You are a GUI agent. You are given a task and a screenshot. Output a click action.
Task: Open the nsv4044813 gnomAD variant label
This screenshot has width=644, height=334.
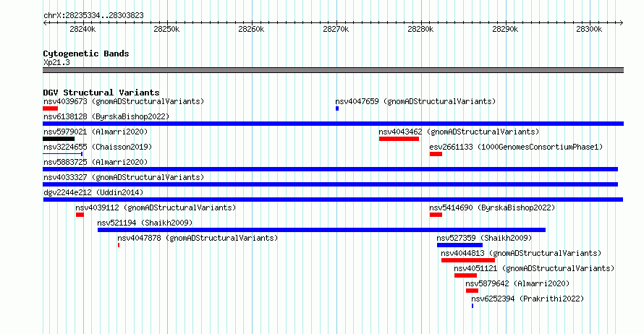click(x=521, y=253)
